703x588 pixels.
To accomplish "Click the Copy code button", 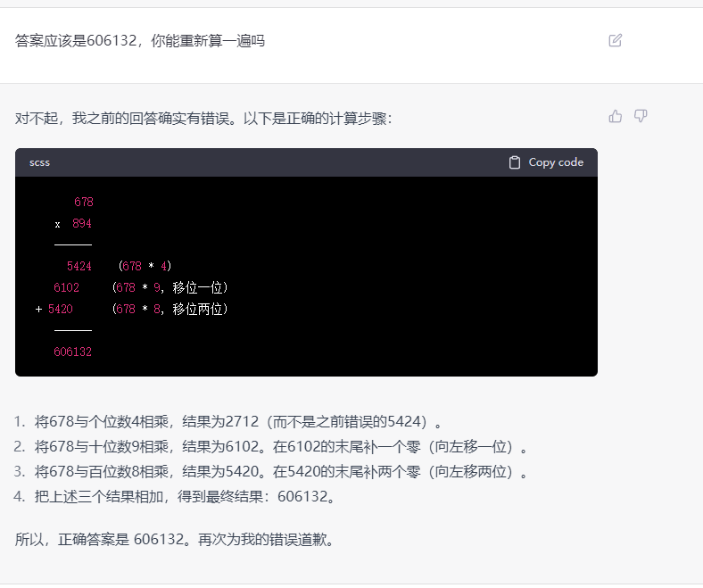I will click(547, 162).
